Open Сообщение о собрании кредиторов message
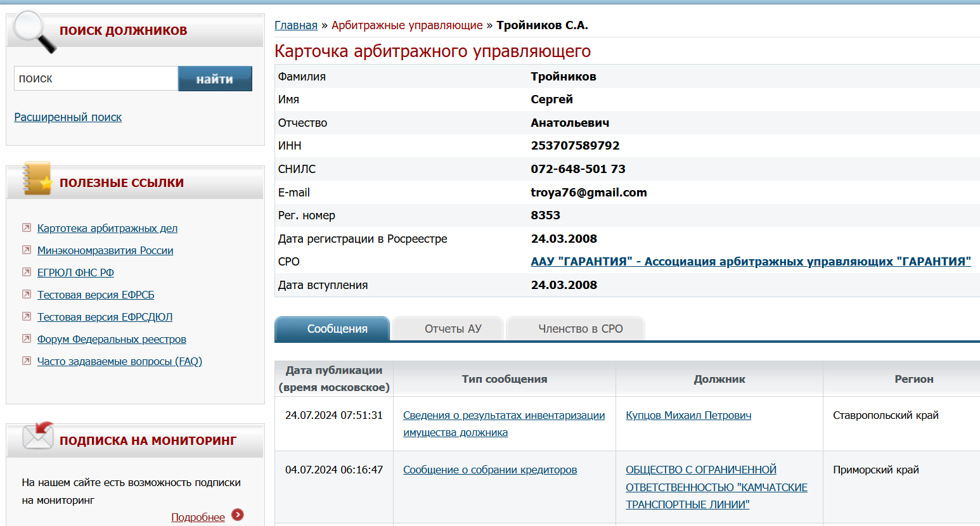 490,470
